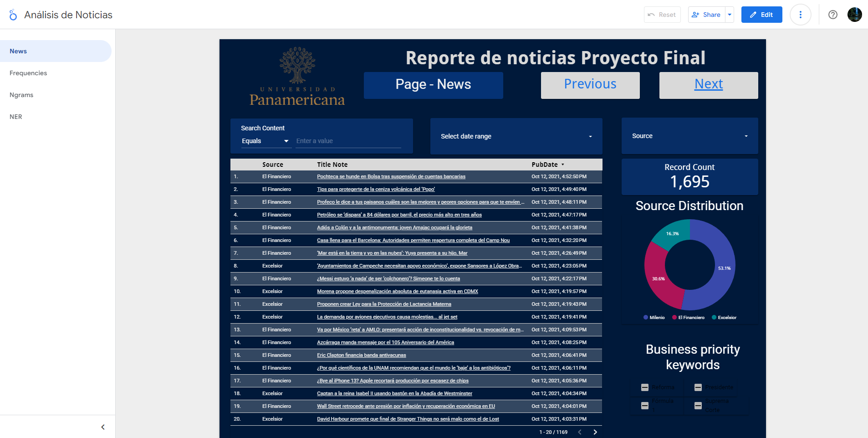
Task: Click the Title Note column header
Action: (332, 165)
